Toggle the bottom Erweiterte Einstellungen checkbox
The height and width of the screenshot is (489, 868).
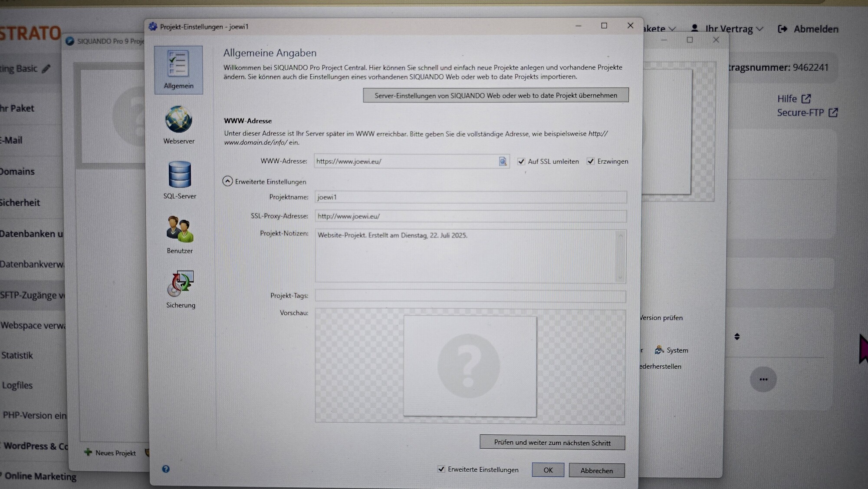click(441, 469)
